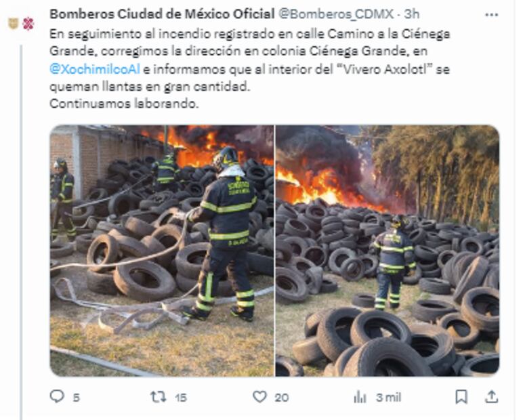Open the 3h timestamp link
Screen dimensions: 523x420
412,14
